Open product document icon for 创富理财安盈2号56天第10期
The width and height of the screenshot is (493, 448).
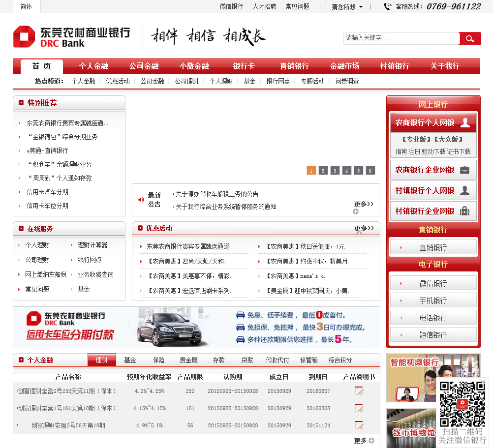coord(359,425)
